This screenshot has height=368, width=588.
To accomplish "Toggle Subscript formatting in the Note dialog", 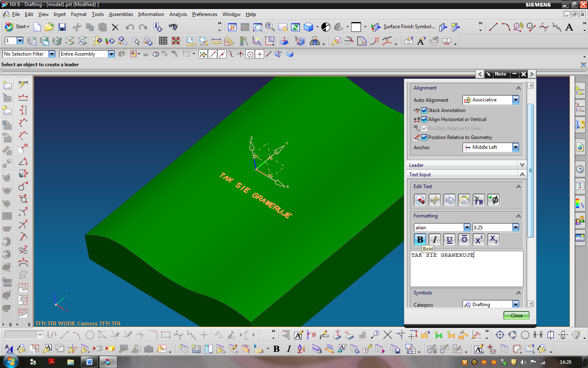I will point(494,240).
